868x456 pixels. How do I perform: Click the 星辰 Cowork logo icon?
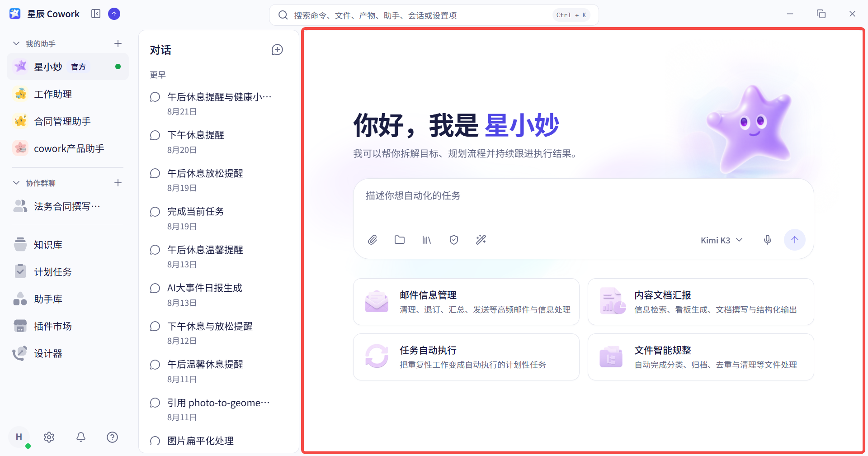[x=15, y=14]
